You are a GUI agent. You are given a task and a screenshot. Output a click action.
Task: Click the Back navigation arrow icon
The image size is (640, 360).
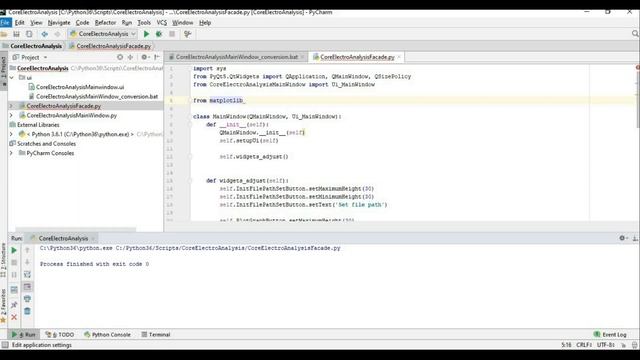tap(44, 34)
